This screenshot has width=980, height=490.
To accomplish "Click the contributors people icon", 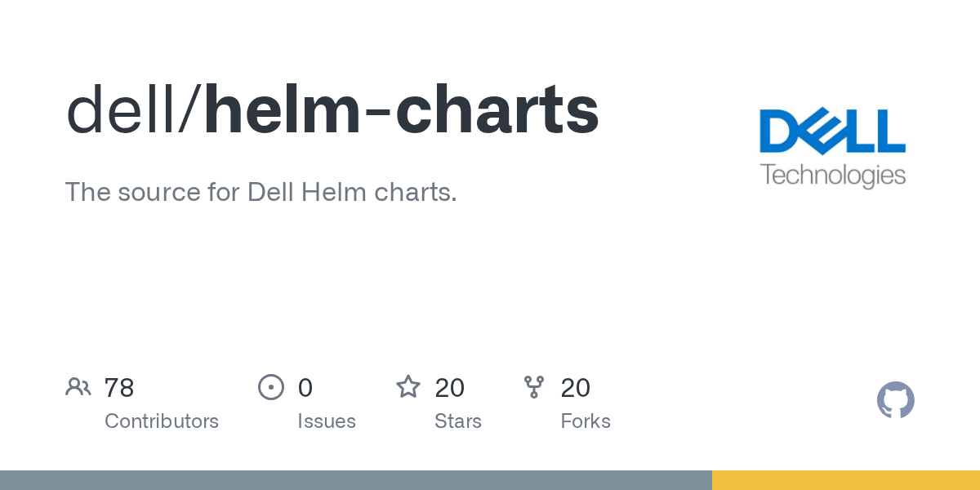I will 78,387.
